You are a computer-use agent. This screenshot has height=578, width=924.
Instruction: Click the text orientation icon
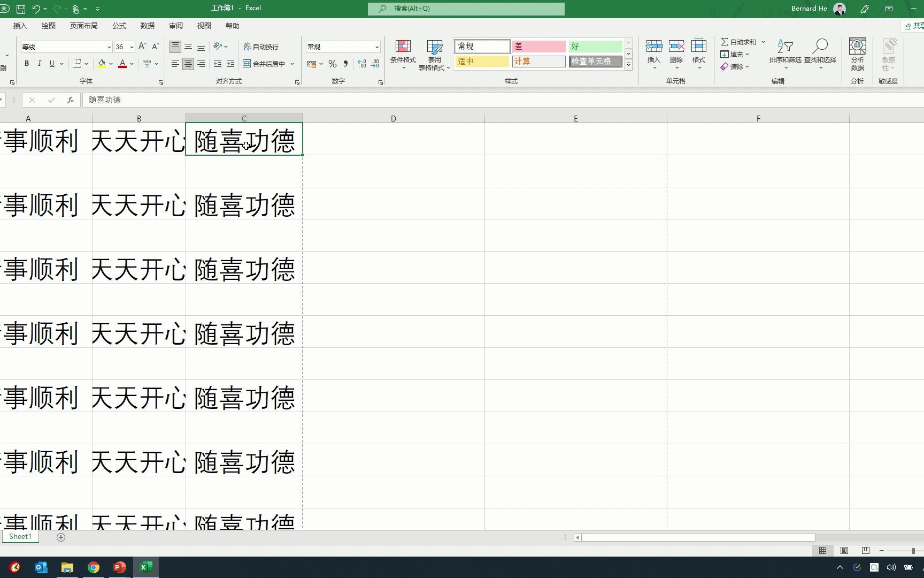[x=218, y=47]
